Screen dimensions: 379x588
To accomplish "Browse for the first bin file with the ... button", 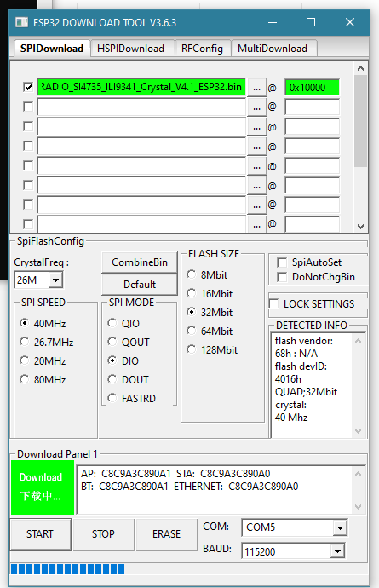I will (257, 88).
